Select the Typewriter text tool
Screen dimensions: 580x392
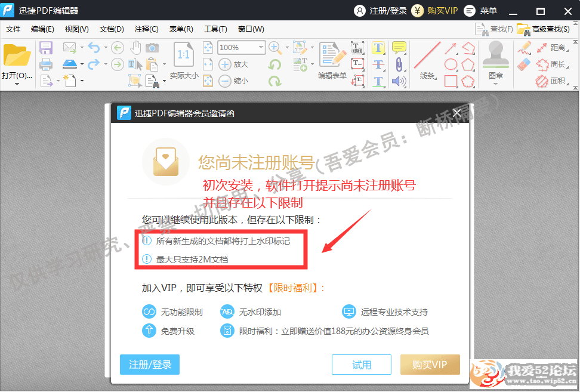click(x=357, y=48)
